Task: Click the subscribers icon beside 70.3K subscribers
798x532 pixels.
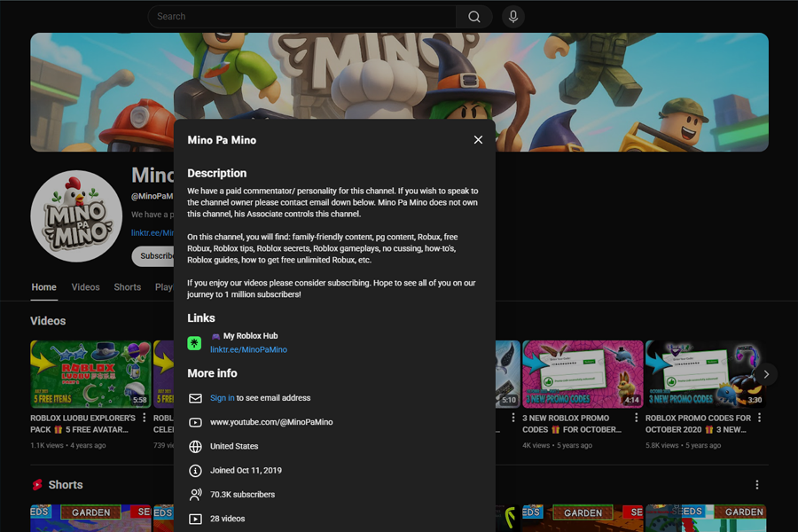Action: pyautogui.click(x=195, y=495)
